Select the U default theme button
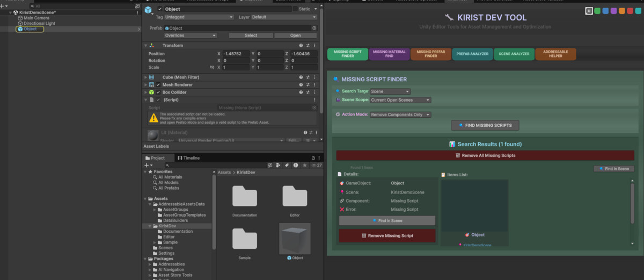Screen dimensions: 644x280 tap(589, 11)
